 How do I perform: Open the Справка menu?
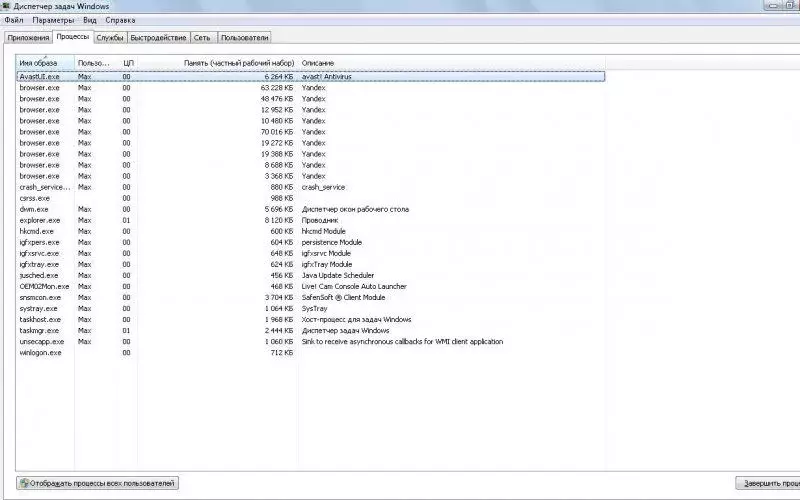click(x=120, y=20)
